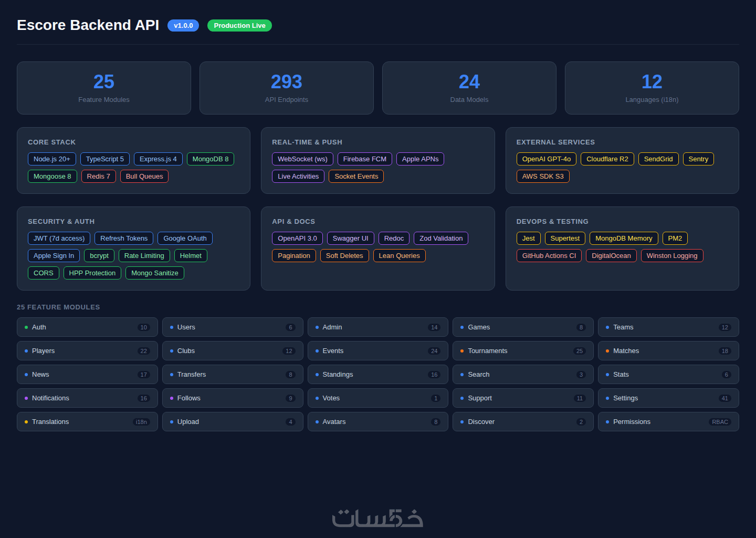
Task: Click the Swagger UI tag
Action: click(351, 238)
